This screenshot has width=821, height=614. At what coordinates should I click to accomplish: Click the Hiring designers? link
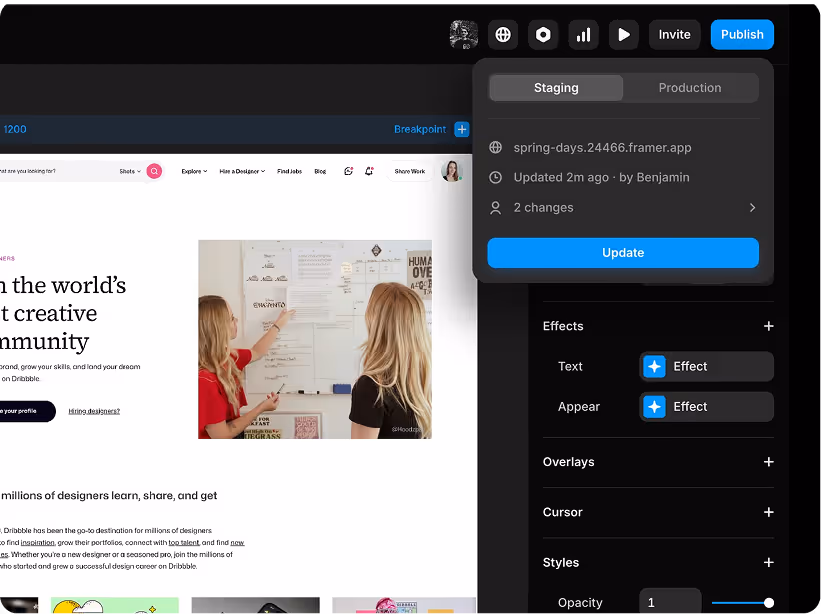[94, 411]
